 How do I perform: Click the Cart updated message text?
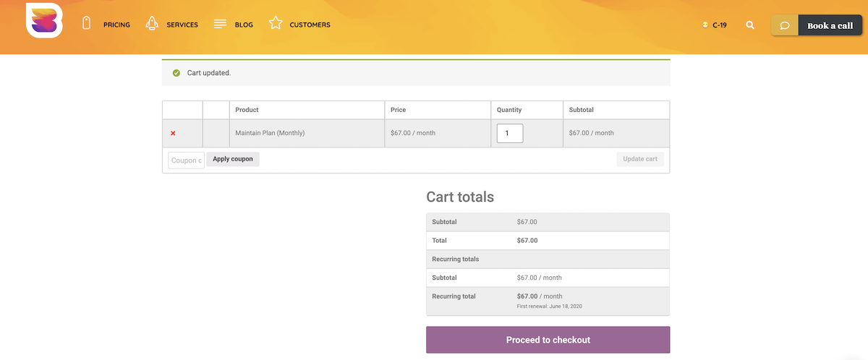coord(209,73)
